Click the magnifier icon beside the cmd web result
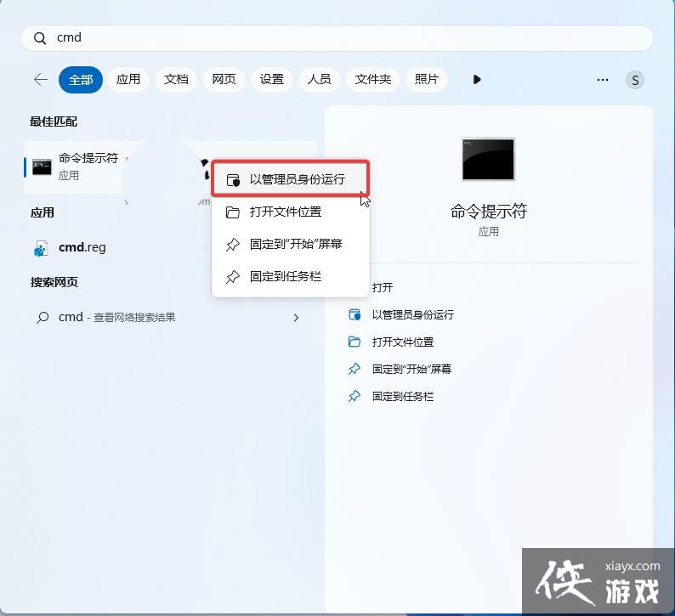The width and height of the screenshot is (675, 616). coord(43,318)
